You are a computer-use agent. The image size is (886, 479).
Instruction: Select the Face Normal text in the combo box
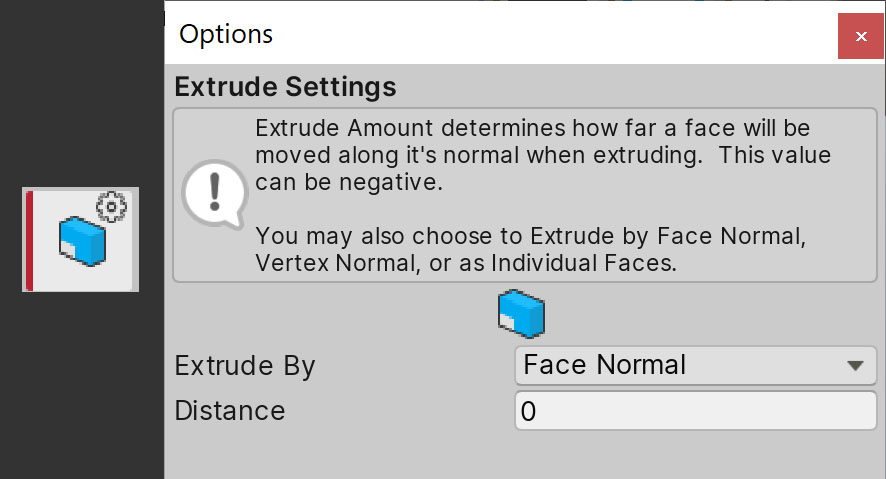(x=604, y=365)
